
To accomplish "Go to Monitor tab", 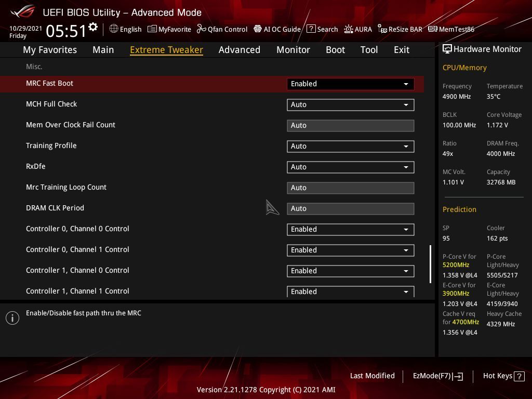I will point(293,50).
